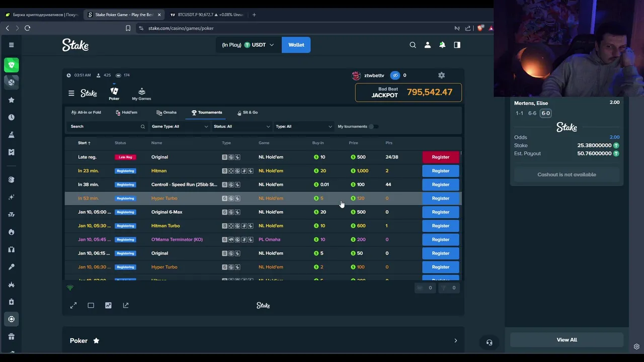Open the user profile account icon
This screenshot has width=644, height=362.
point(428,45)
